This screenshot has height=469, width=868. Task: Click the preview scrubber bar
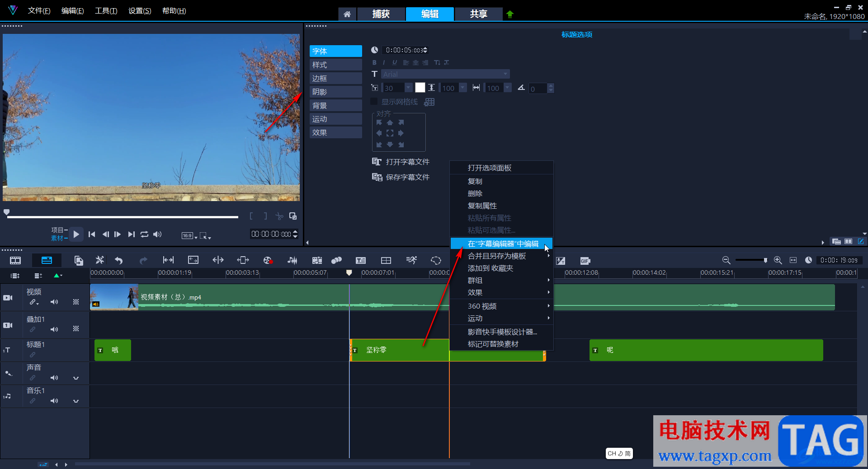point(123,217)
